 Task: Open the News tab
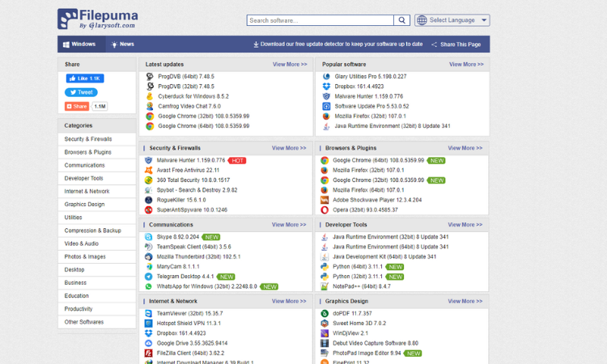122,44
